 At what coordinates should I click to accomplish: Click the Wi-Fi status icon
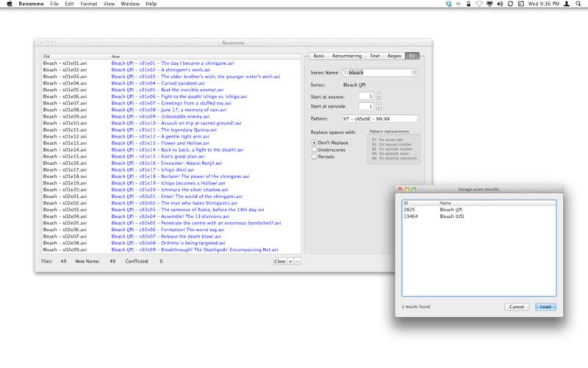pyautogui.click(x=479, y=4)
